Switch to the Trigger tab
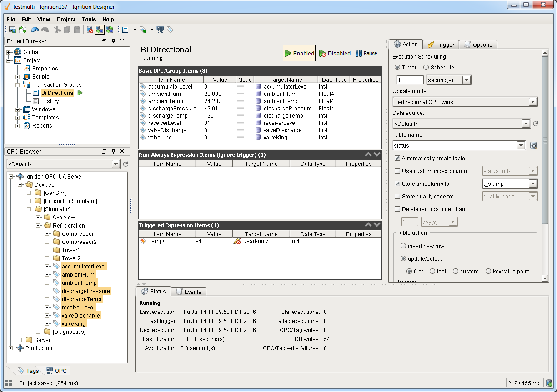The height and width of the screenshot is (392, 557). 441,45
